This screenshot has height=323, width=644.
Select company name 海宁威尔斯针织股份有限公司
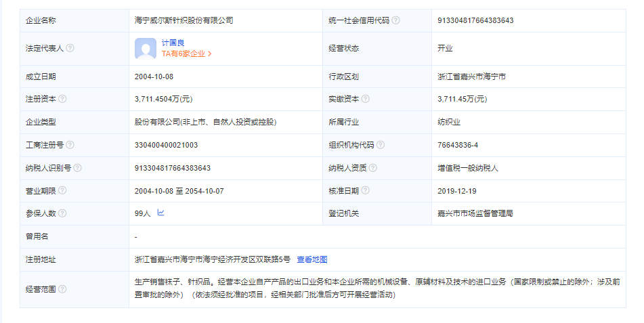tap(184, 20)
